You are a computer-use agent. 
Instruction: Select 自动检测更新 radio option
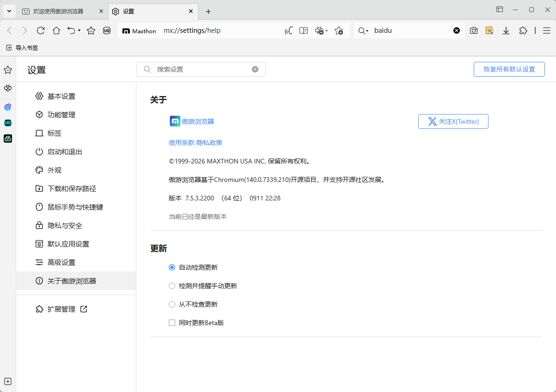coord(172,267)
